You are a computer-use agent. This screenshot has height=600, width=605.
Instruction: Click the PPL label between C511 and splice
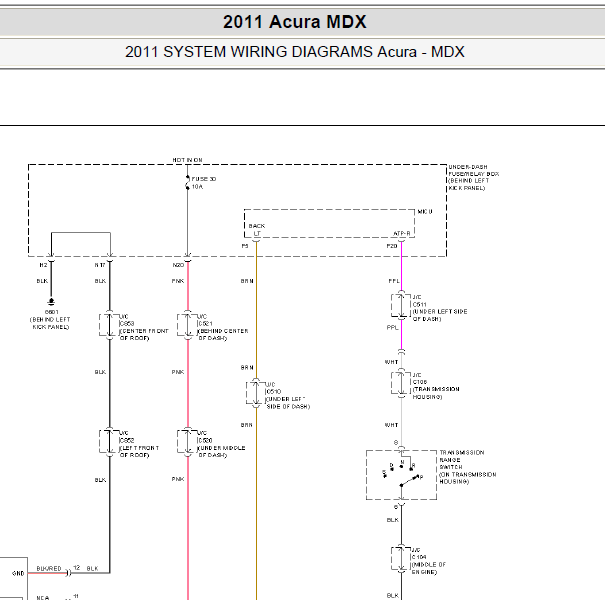[392, 327]
